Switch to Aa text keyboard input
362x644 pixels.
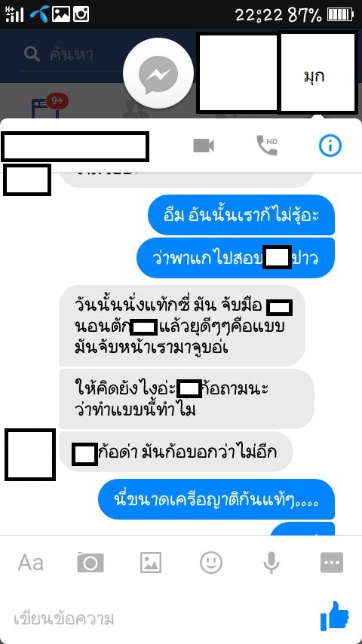pyautogui.click(x=31, y=563)
